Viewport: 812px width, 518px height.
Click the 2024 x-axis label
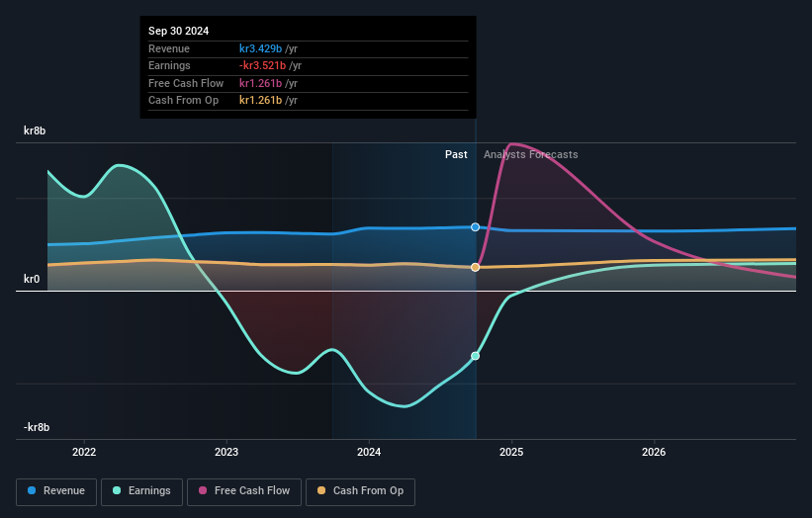[x=369, y=453]
